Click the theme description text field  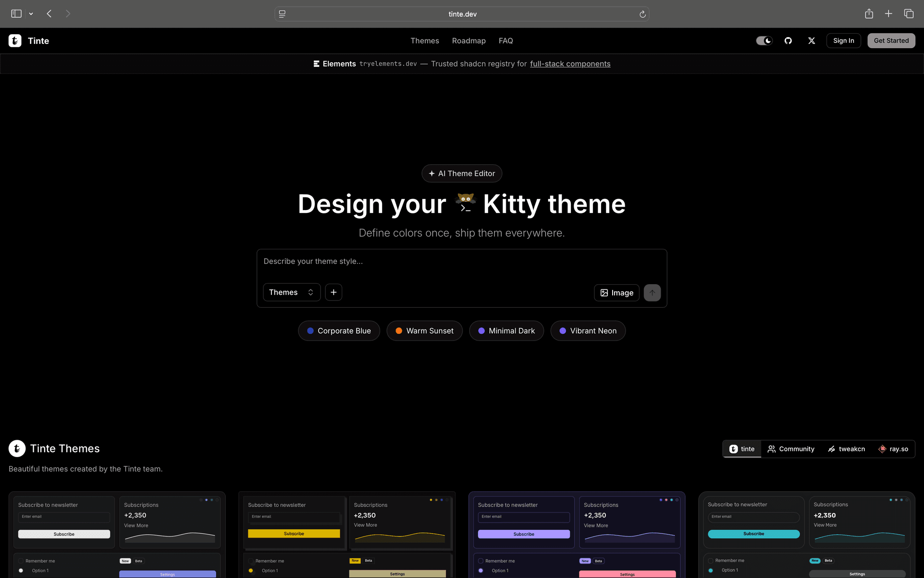coord(461,263)
